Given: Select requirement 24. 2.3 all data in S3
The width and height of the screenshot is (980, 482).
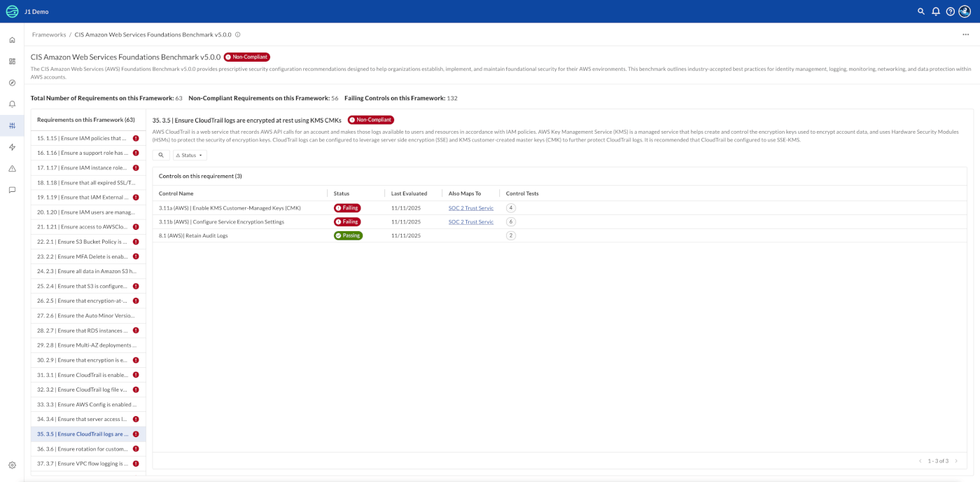Looking at the screenshot, I should coord(88,271).
